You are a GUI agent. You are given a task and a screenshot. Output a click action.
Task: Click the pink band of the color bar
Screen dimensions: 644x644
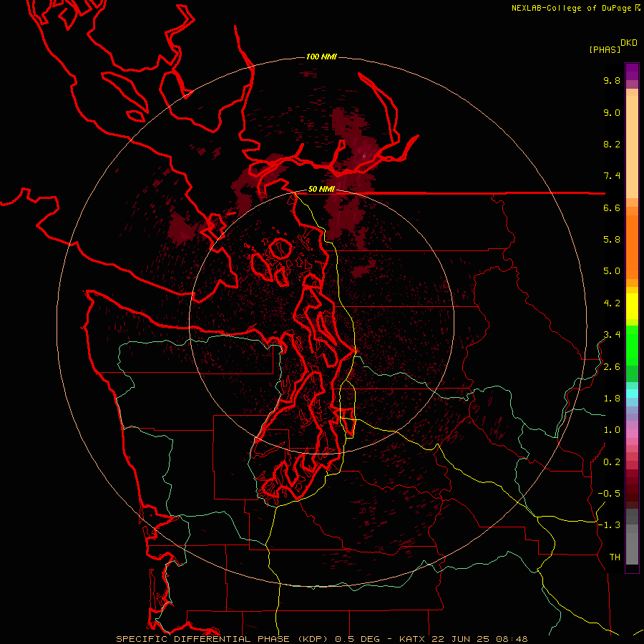point(632,434)
